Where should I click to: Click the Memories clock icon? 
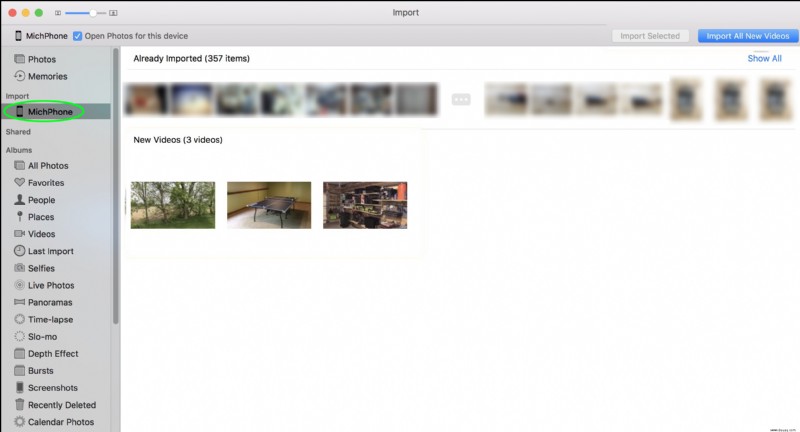19,76
